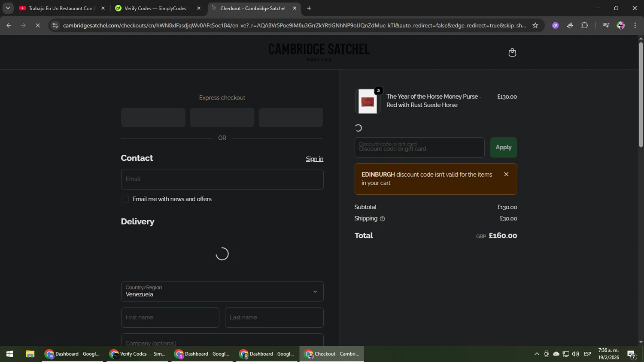Click the browser address bar URL
The width and height of the screenshot is (644, 362).
pos(295,25)
